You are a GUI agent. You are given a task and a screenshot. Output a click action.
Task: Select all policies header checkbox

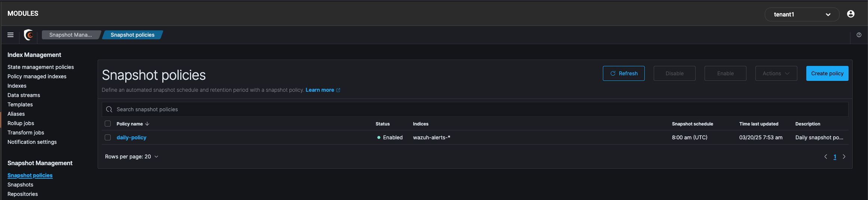(108, 124)
